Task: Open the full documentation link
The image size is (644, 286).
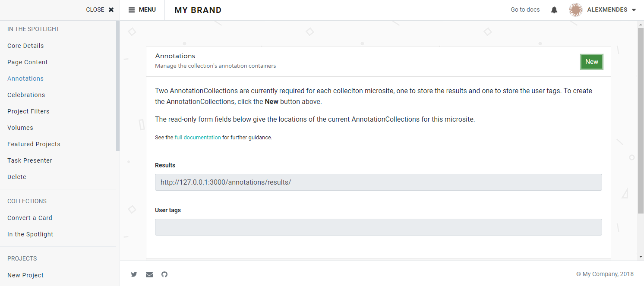Action: coord(197,137)
